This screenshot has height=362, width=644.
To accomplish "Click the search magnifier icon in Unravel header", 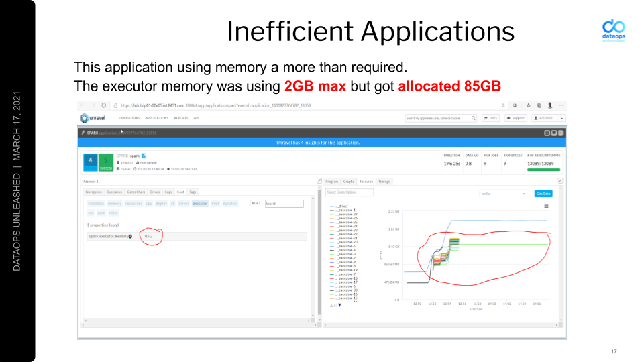I will tap(473, 118).
